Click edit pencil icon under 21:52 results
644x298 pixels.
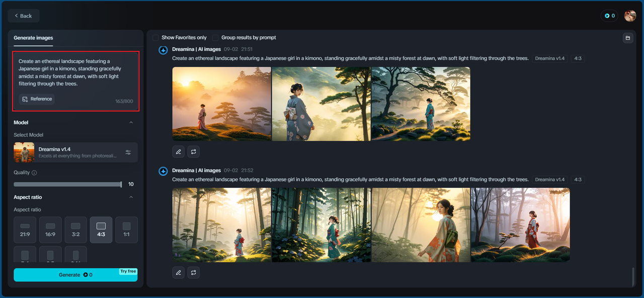pyautogui.click(x=178, y=272)
